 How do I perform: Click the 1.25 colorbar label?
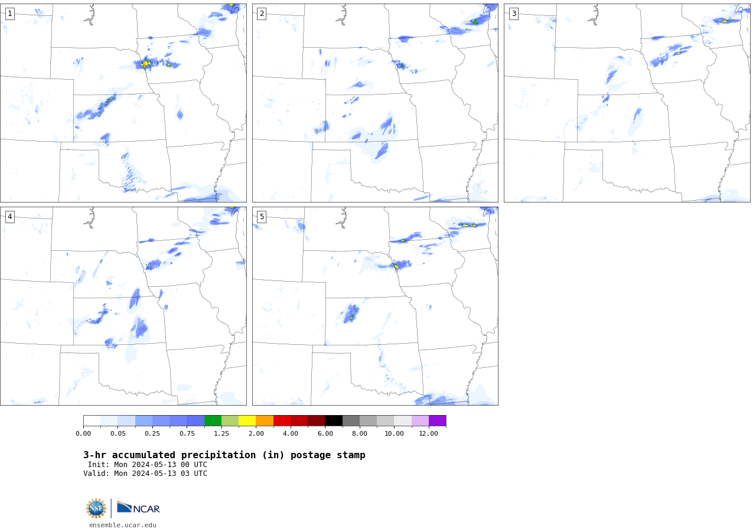click(x=221, y=433)
